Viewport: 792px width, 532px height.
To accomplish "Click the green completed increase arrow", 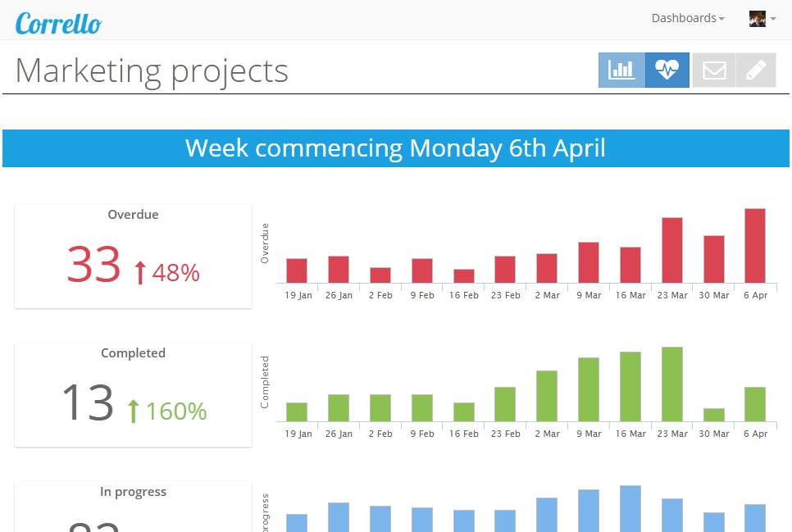I will pyautogui.click(x=134, y=411).
